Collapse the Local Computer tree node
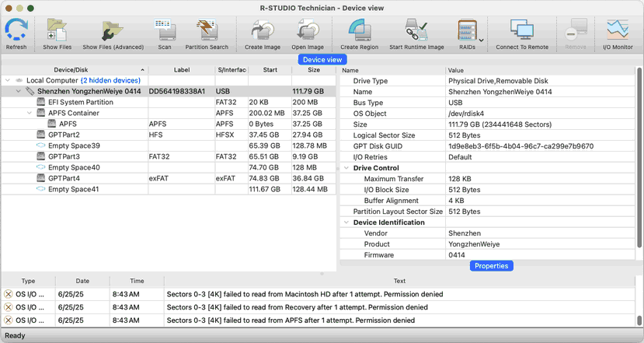 [8, 80]
